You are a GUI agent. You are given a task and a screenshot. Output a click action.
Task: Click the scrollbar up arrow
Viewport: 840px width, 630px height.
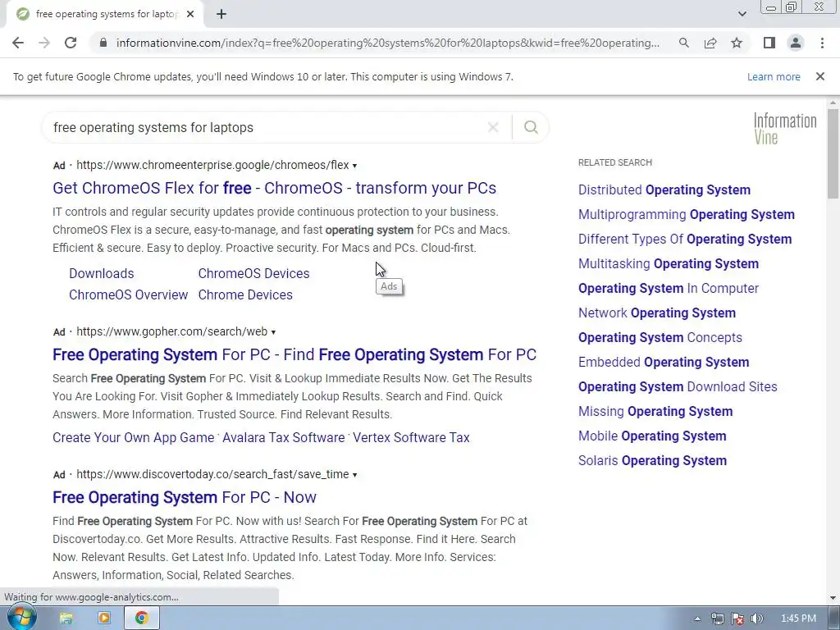point(833,103)
